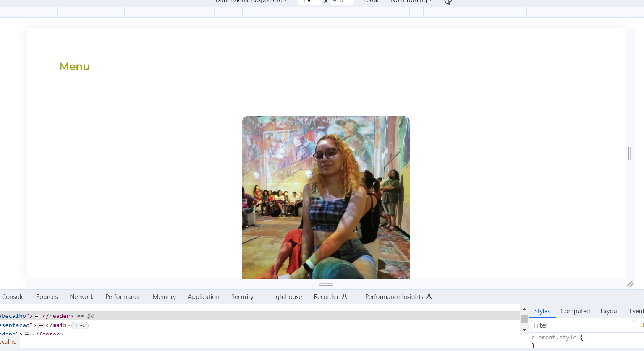644x351 pixels.
Task: Click the flask icon next to Recorder
Action: pos(345,296)
